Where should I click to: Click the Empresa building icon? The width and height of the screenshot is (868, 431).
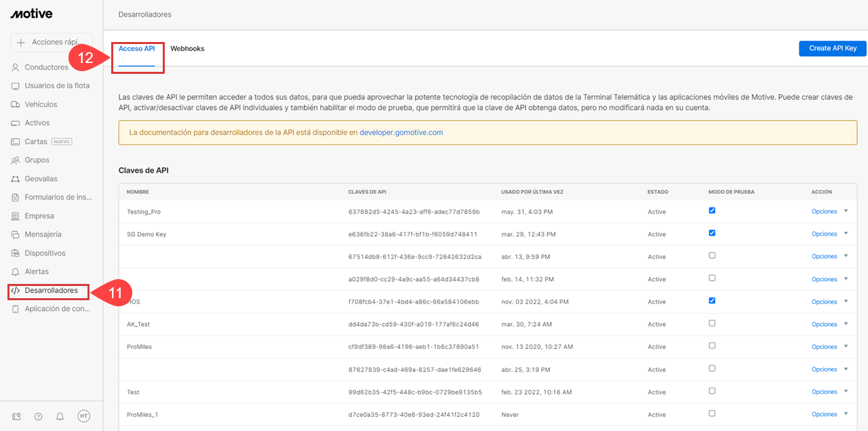pos(16,216)
